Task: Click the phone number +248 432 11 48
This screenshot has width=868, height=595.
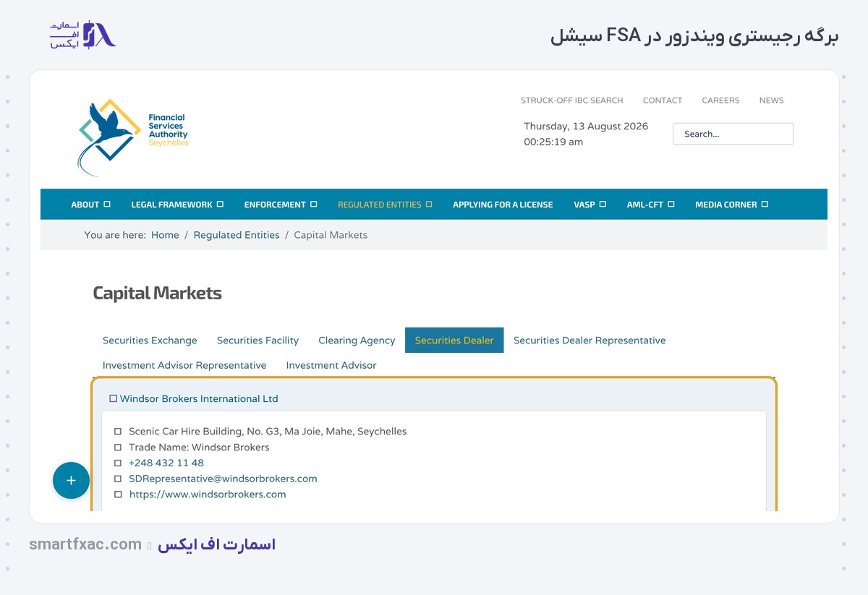Action: tap(166, 463)
